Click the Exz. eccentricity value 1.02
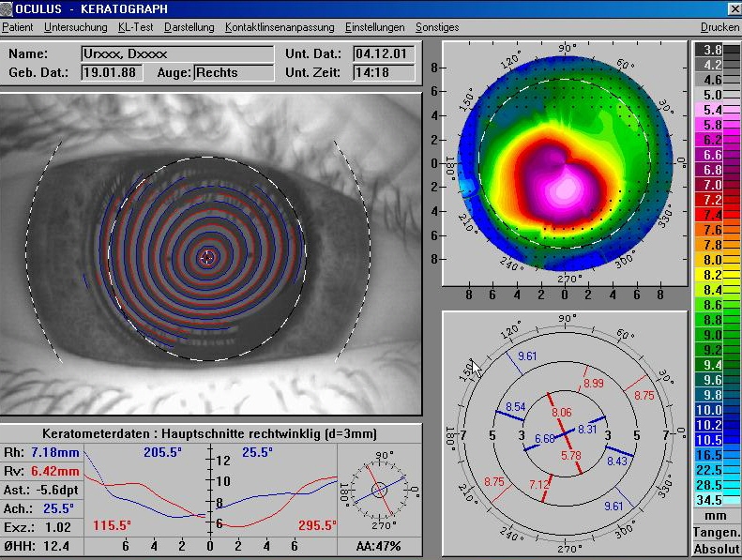The image size is (742, 560). point(58,527)
